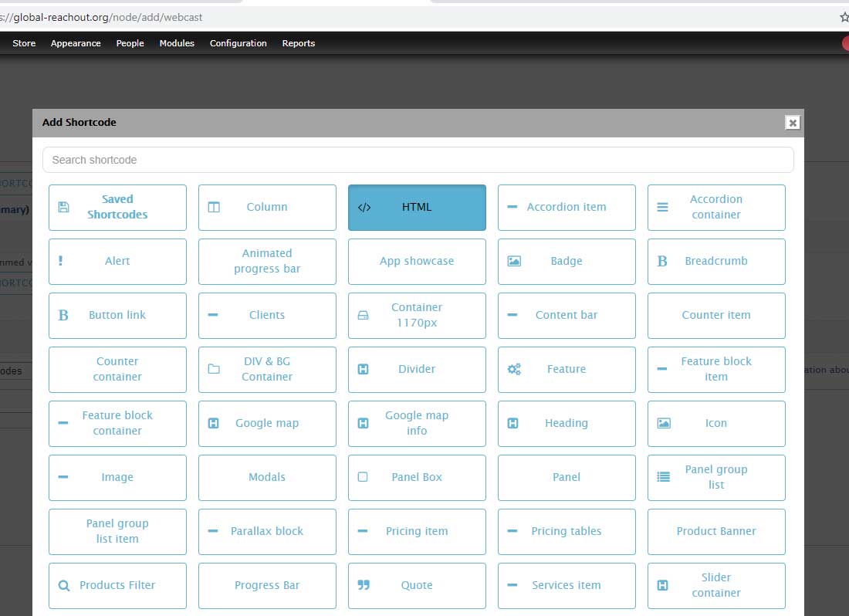Open the Modules admin menu
The image size is (849, 616).
[177, 43]
